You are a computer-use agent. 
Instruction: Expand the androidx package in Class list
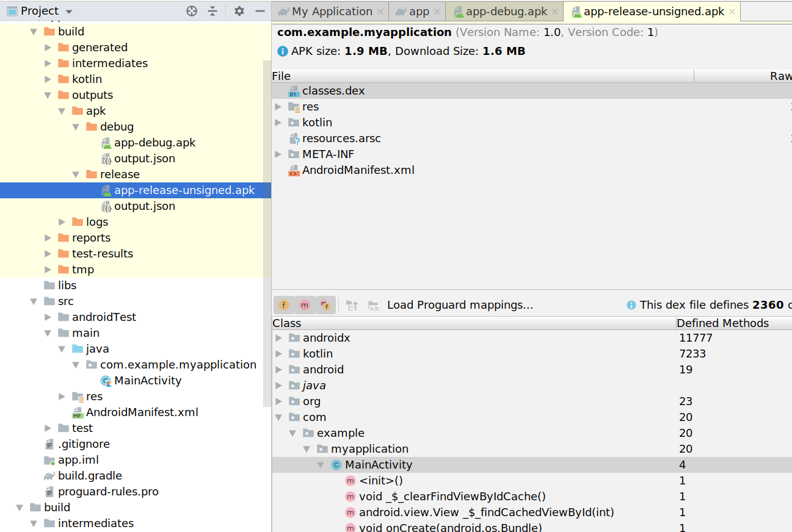[278, 337]
